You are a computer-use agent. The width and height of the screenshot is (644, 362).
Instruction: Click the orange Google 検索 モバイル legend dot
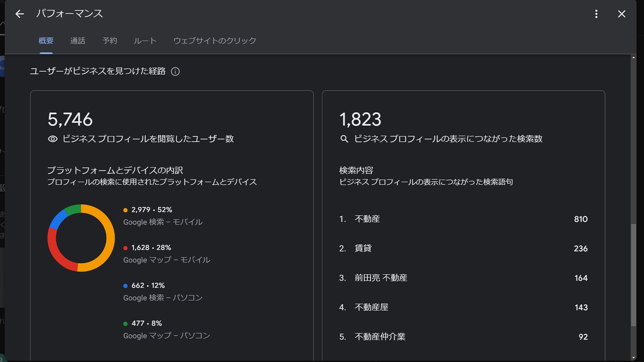tap(125, 210)
